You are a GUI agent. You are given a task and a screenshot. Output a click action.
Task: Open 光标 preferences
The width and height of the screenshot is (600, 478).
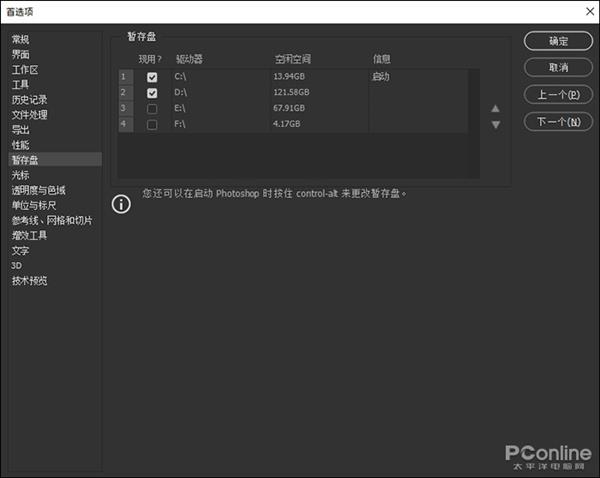(20, 175)
